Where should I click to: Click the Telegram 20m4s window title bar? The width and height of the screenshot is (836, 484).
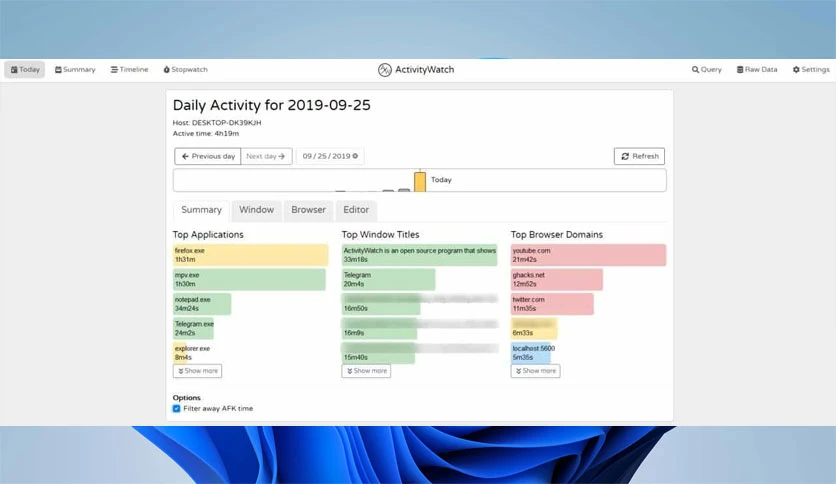389,279
